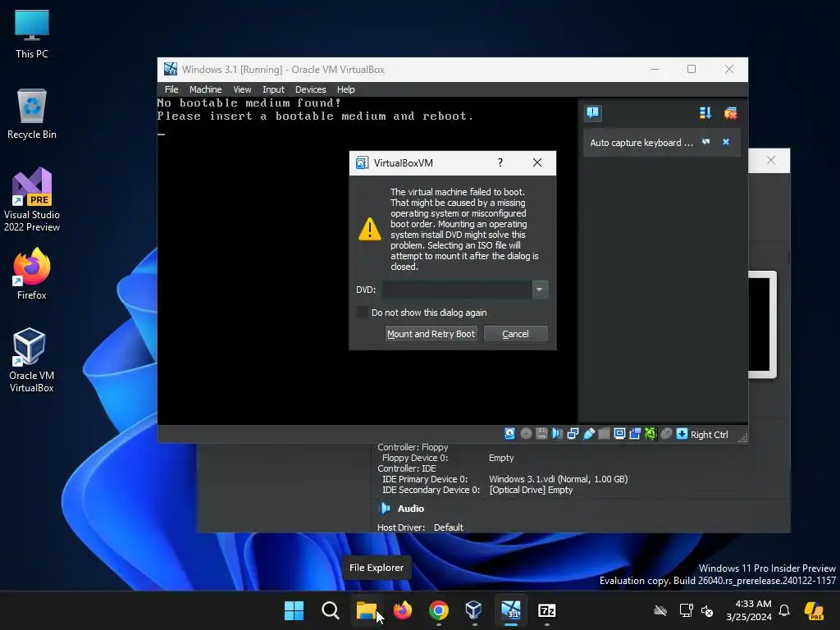
Task: Click the green CPU execution engine icon
Action: 651,434
